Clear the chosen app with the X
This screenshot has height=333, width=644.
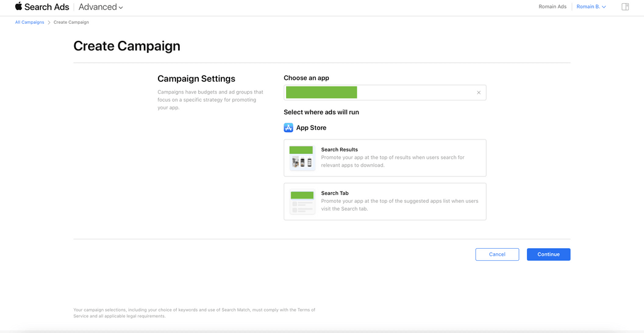coord(479,93)
